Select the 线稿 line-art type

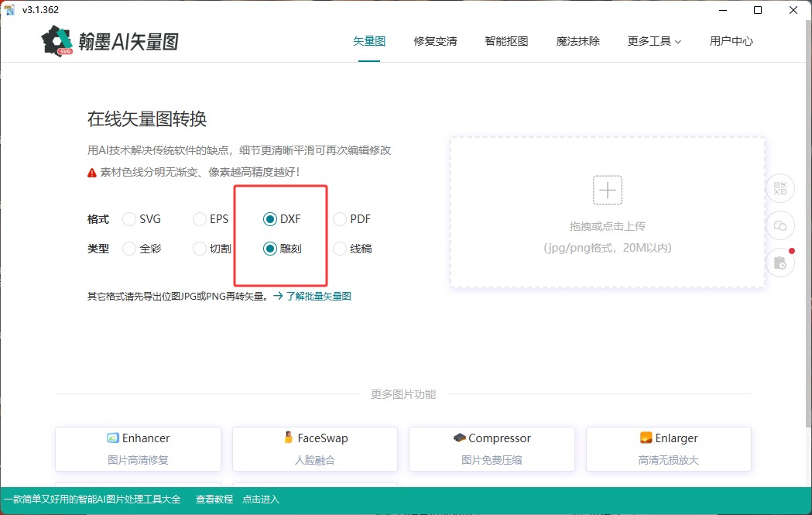339,249
